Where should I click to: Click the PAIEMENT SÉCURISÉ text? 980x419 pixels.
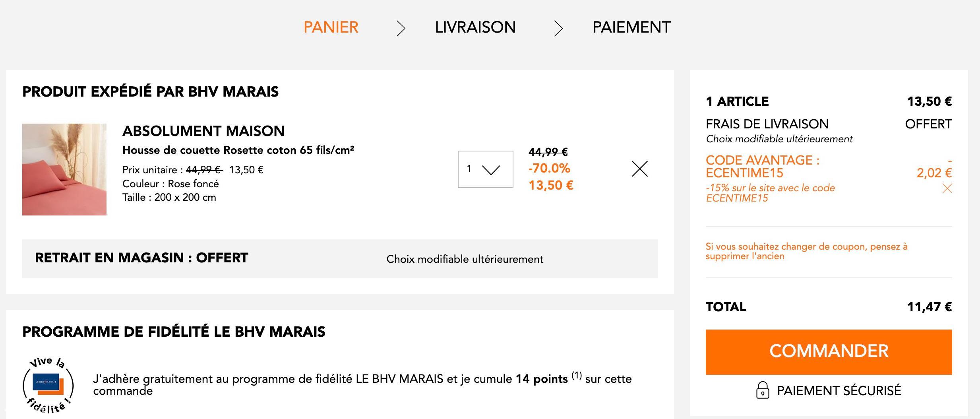pyautogui.click(x=839, y=391)
